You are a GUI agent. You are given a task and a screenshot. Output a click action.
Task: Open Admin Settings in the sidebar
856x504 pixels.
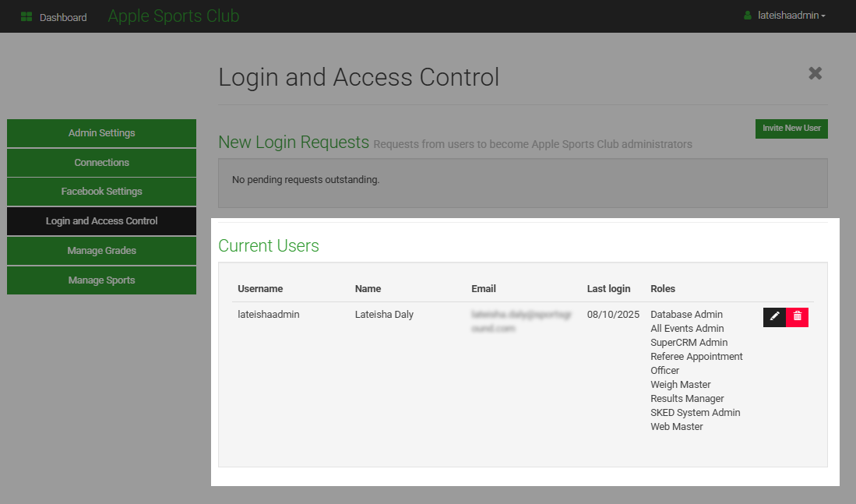(101, 133)
